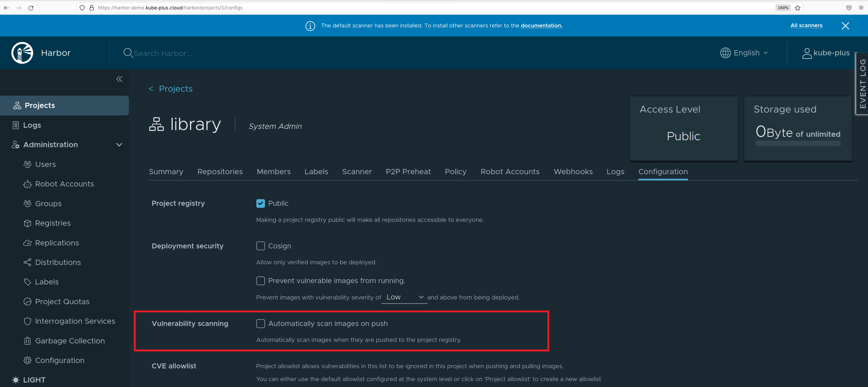Click the project Labels tab
This screenshot has height=387, width=868.
316,172
